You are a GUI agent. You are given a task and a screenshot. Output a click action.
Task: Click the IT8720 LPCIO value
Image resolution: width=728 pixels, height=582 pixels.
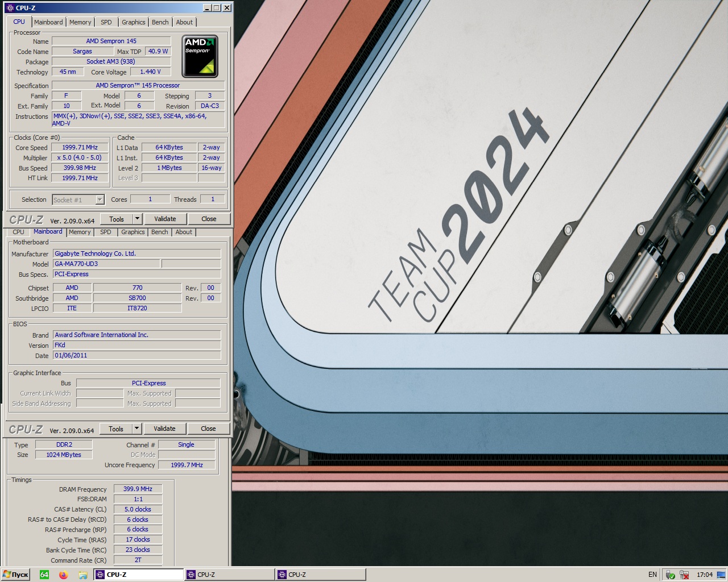pyautogui.click(x=137, y=308)
